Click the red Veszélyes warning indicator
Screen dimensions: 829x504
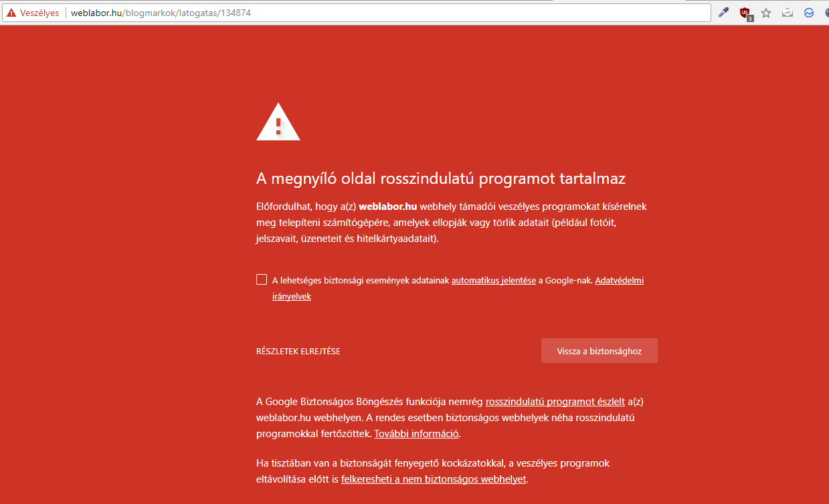(33, 13)
